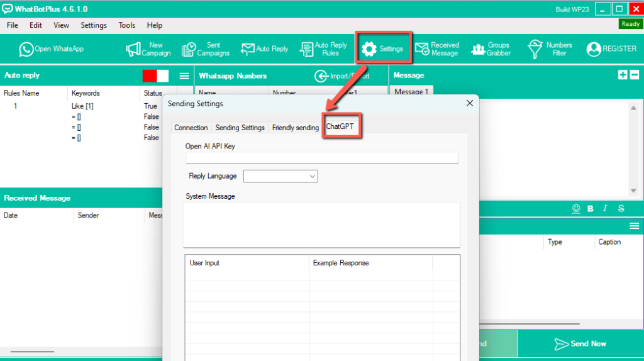Open attachments panel hamburger menu

pos(634,226)
